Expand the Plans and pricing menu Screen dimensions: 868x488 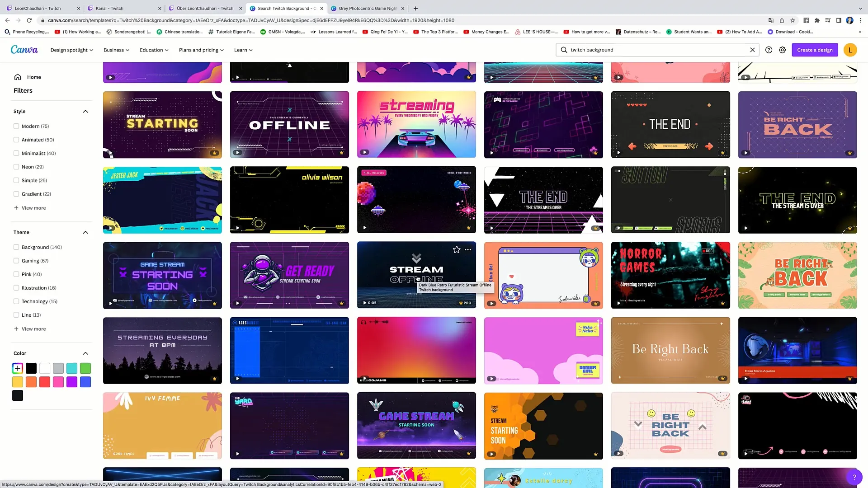pos(202,50)
